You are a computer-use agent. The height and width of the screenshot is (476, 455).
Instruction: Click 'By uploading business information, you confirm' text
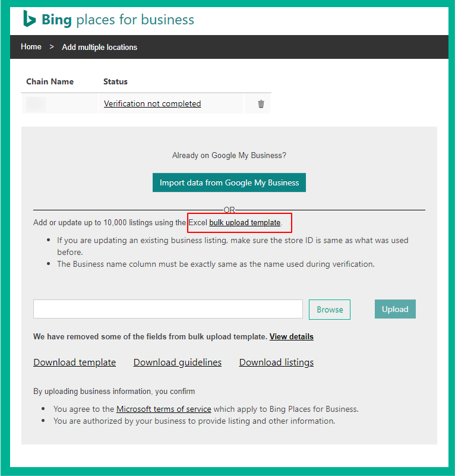[x=114, y=391]
